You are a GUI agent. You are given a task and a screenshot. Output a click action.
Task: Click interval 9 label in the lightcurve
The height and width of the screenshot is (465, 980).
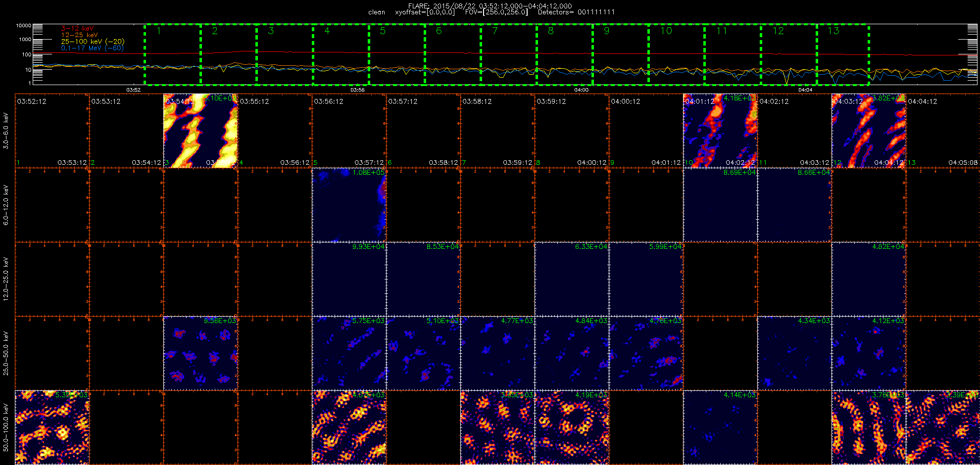[606, 31]
